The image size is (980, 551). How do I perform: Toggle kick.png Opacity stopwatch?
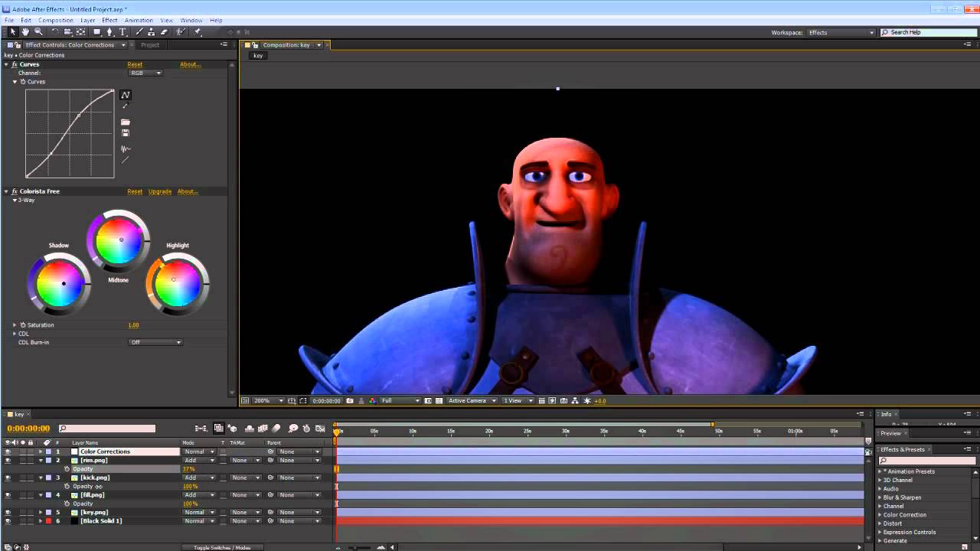click(x=67, y=487)
